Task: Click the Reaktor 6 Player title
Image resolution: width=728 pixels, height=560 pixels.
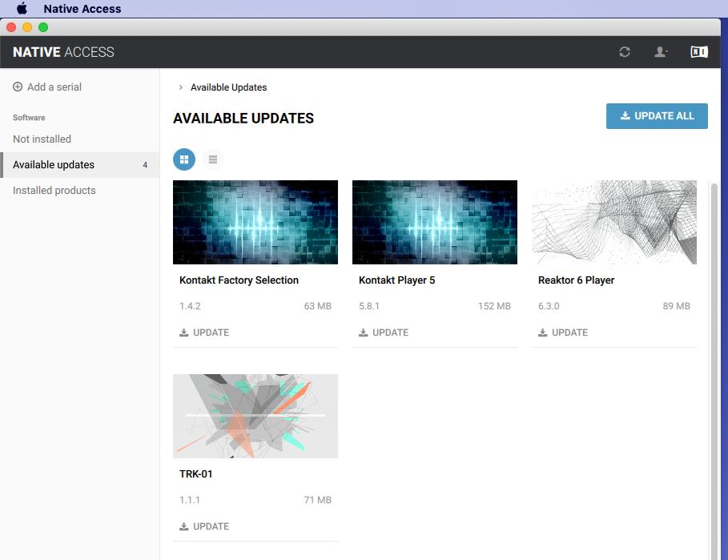Action: pyautogui.click(x=576, y=280)
